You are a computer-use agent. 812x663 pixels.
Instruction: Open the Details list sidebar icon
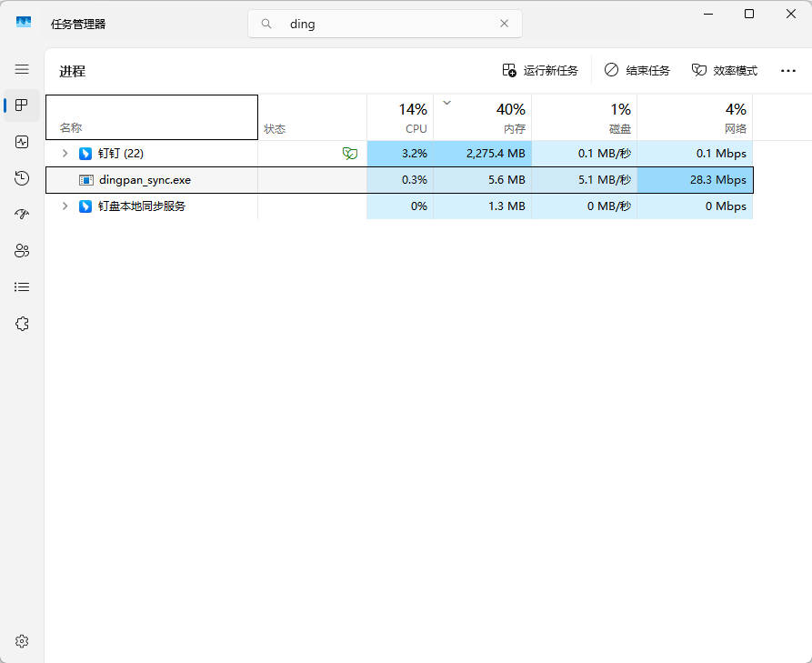(22, 287)
